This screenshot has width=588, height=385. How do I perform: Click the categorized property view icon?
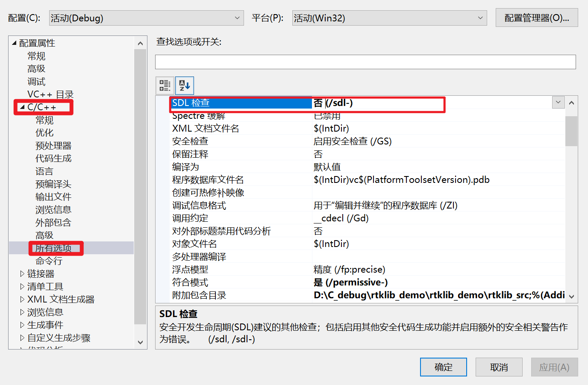coord(165,85)
